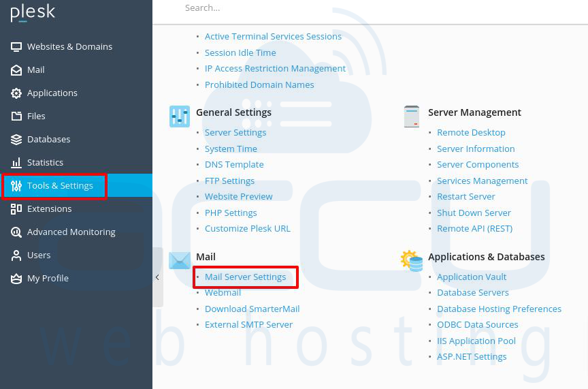
Task: Click the Statistics bar chart icon
Action: 16,163
